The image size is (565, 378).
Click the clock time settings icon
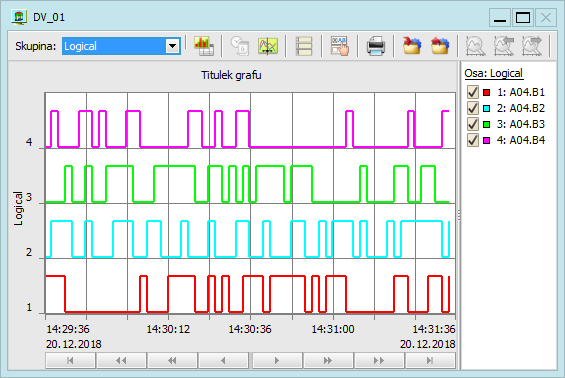[x=240, y=46]
